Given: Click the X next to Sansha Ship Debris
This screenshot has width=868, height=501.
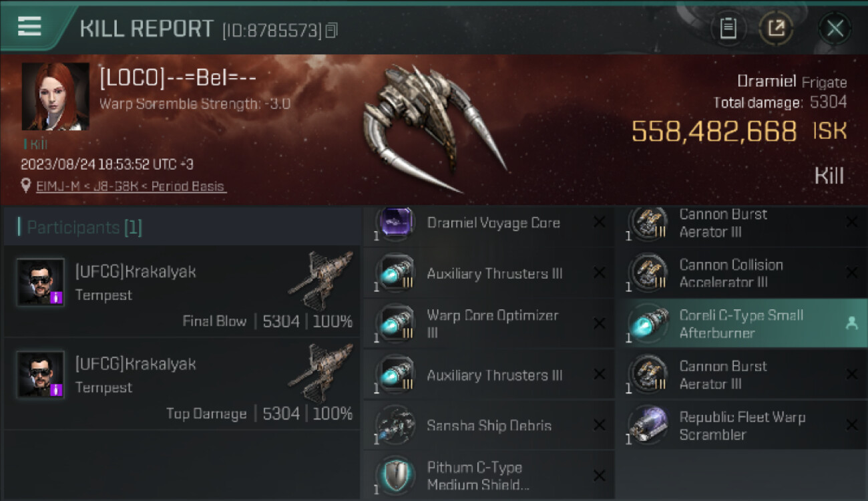Looking at the screenshot, I should click(599, 425).
